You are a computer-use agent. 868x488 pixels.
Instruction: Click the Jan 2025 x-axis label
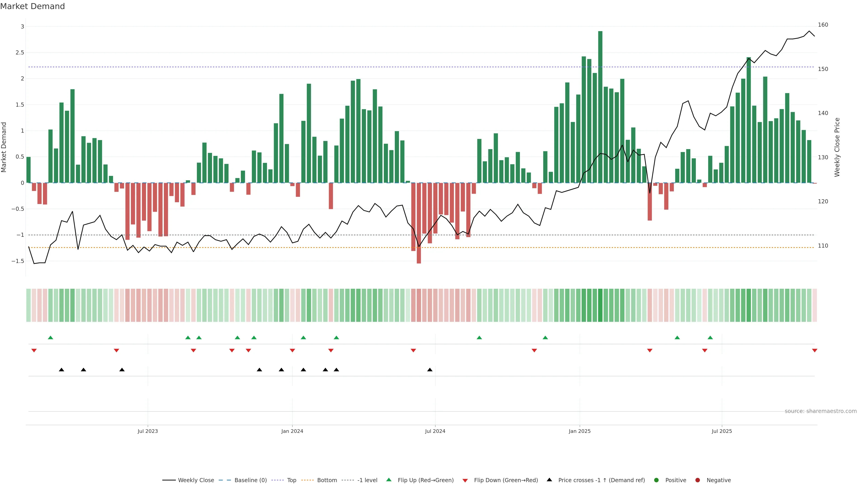(580, 431)
